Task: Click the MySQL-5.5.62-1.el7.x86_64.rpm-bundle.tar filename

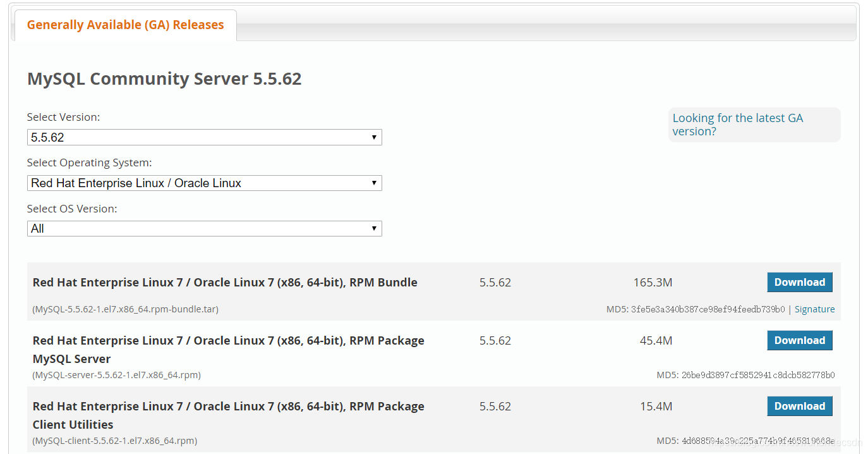Action: tap(126, 309)
